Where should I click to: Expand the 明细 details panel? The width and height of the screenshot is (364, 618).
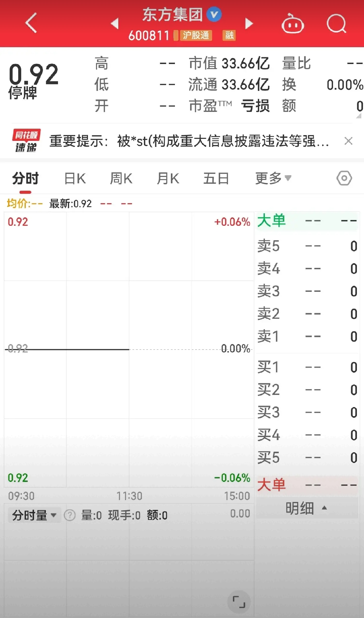[x=306, y=508]
